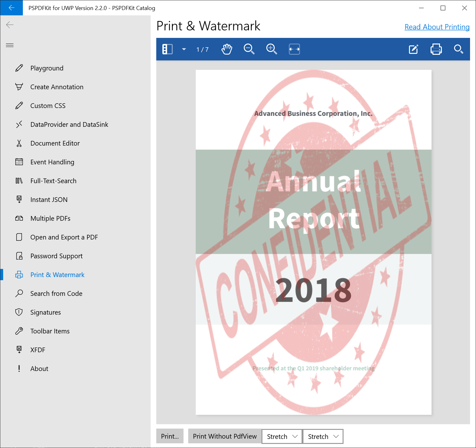Open the first Stretch dropdown
Viewport: 476px width, 448px height.
click(x=281, y=436)
